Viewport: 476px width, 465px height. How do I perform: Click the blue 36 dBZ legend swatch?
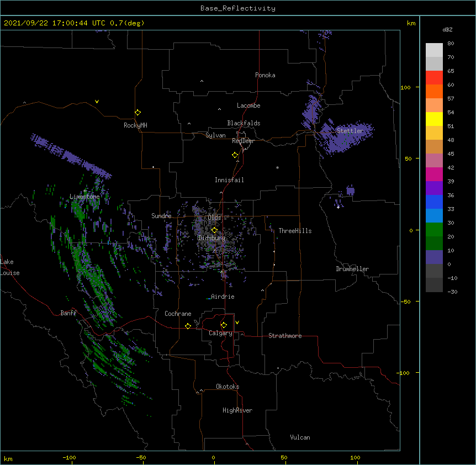click(434, 202)
